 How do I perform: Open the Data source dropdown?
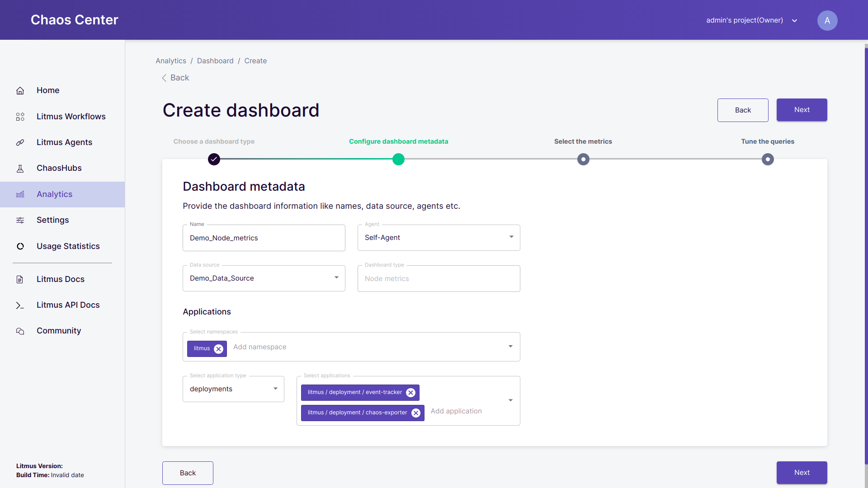264,278
